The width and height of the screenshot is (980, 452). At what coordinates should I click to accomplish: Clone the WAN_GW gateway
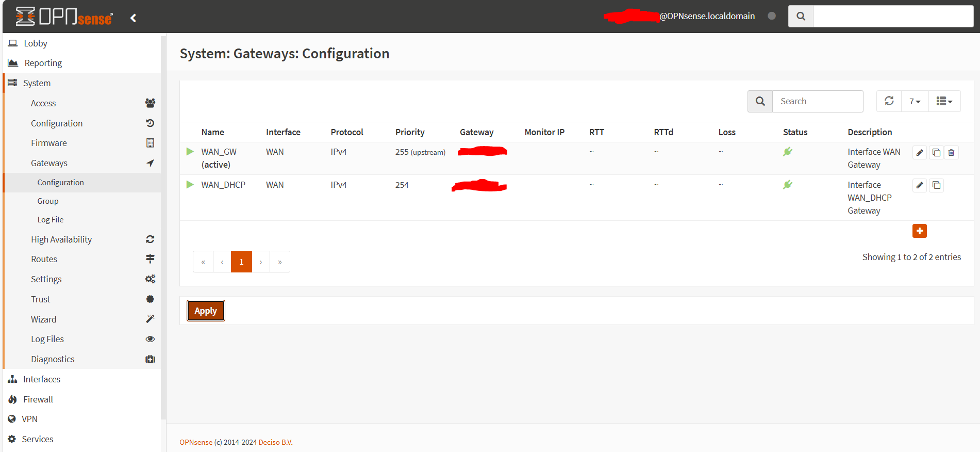click(937, 153)
